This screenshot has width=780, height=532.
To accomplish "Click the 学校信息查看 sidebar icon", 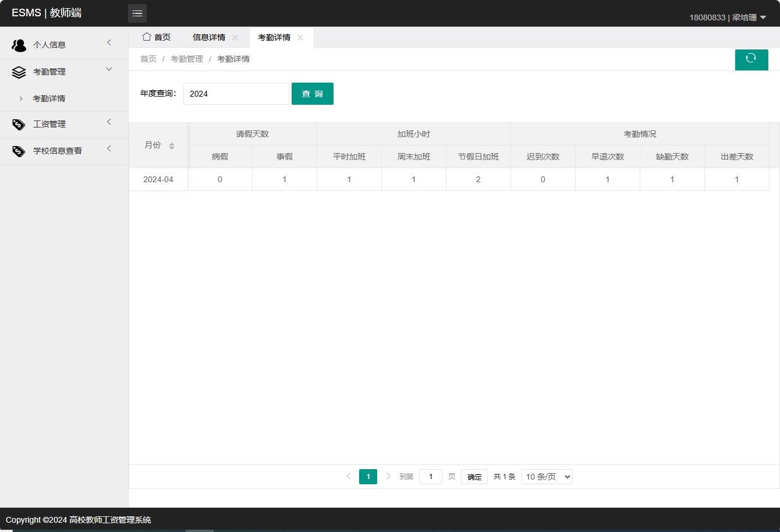I will pos(19,150).
